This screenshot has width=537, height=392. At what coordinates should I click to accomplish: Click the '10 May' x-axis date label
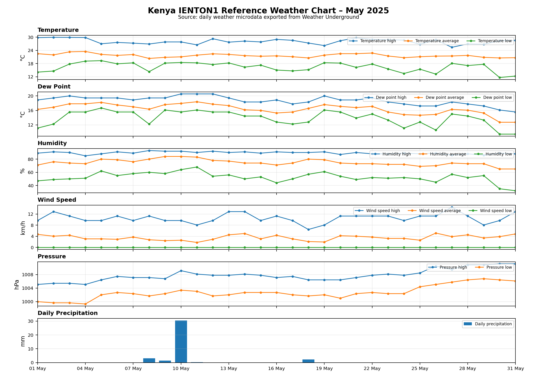click(x=181, y=369)
